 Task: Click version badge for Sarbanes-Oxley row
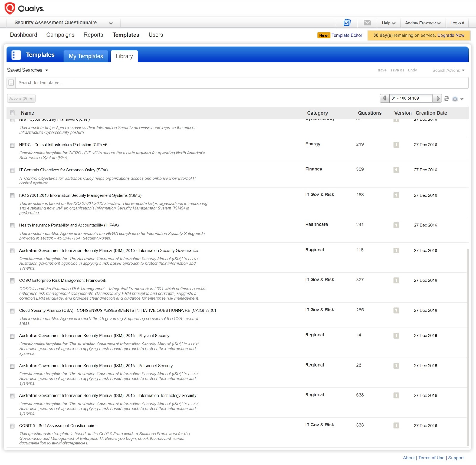point(396,170)
